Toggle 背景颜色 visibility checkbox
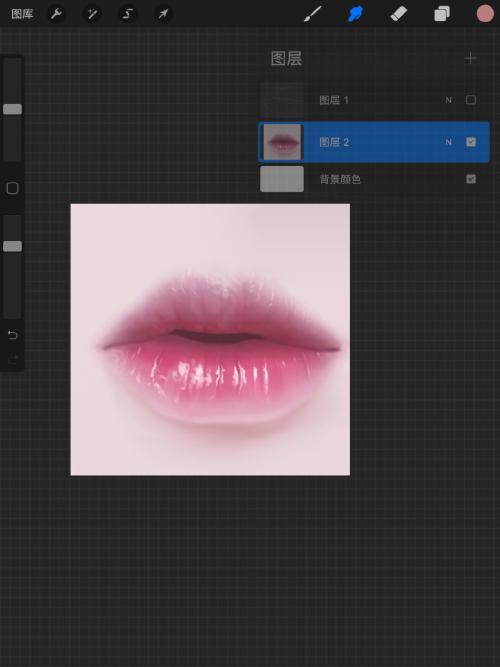The width and height of the screenshot is (500, 667). [471, 179]
